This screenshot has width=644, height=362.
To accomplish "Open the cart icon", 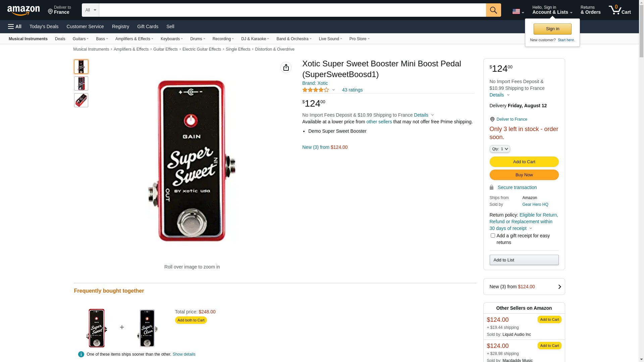I will pos(619,10).
